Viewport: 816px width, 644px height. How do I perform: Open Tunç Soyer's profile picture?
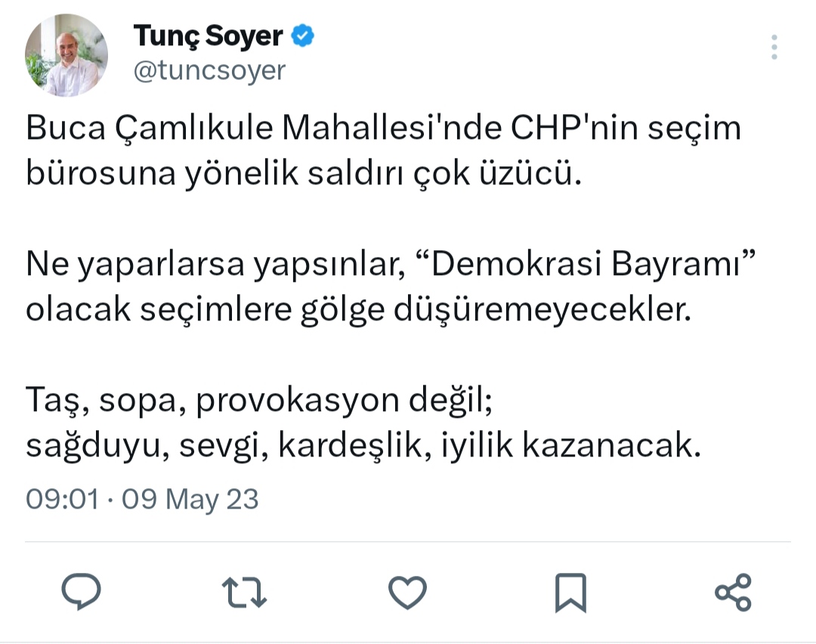coord(66,55)
